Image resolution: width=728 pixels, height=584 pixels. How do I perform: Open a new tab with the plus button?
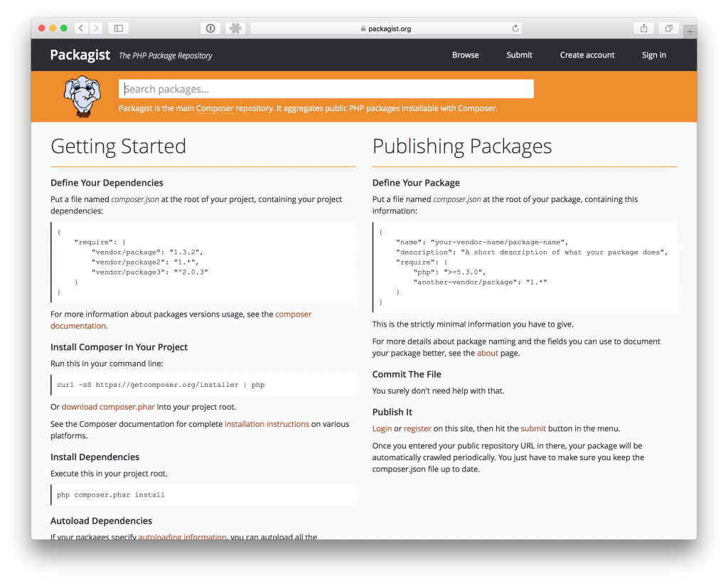[x=690, y=31]
